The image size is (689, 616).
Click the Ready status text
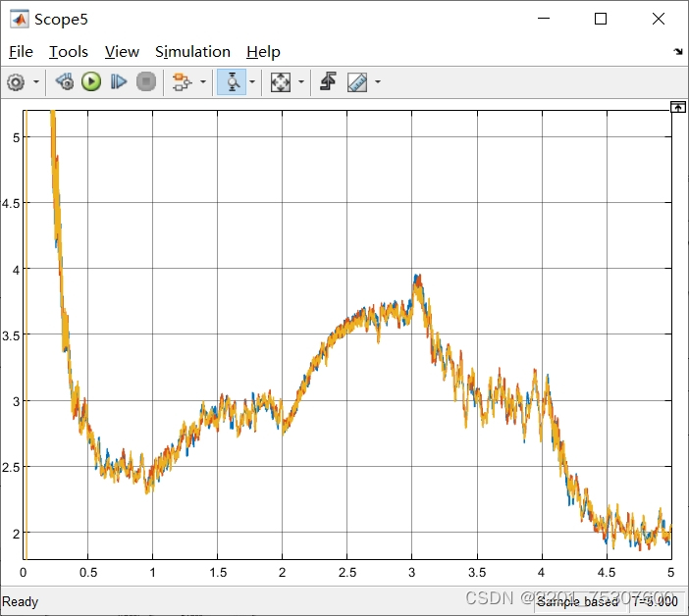21,601
